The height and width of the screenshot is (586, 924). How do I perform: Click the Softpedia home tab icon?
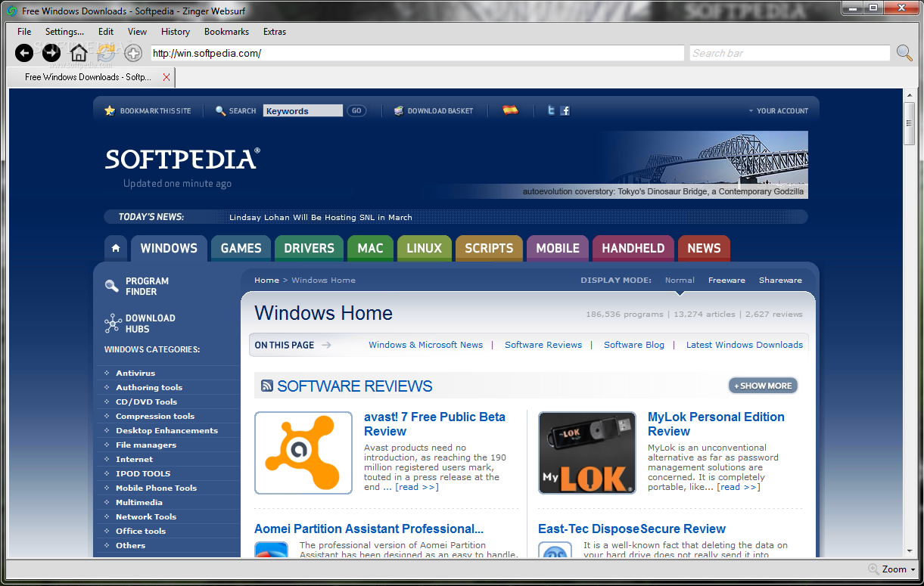click(x=115, y=248)
